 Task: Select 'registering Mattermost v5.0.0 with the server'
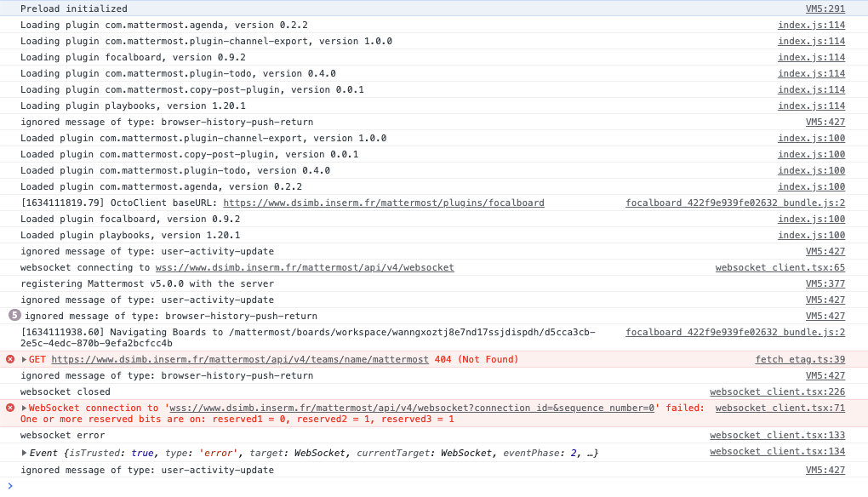pos(147,283)
